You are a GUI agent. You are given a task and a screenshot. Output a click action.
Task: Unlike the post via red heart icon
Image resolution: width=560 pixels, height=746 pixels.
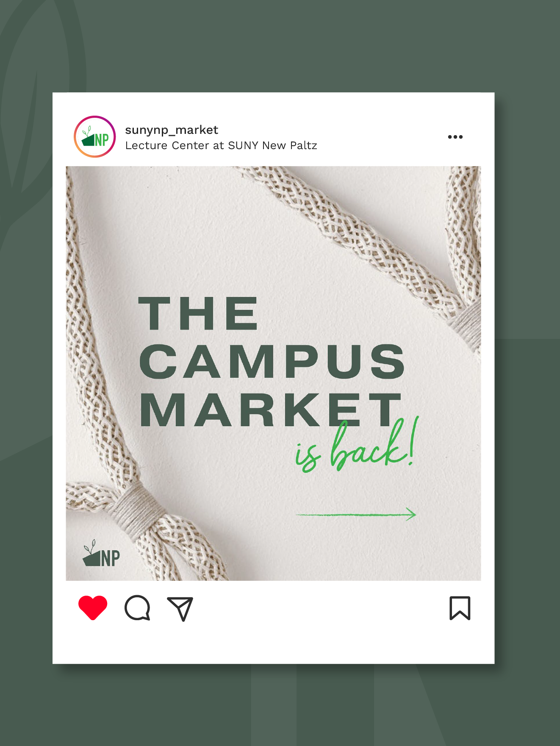coord(93,607)
